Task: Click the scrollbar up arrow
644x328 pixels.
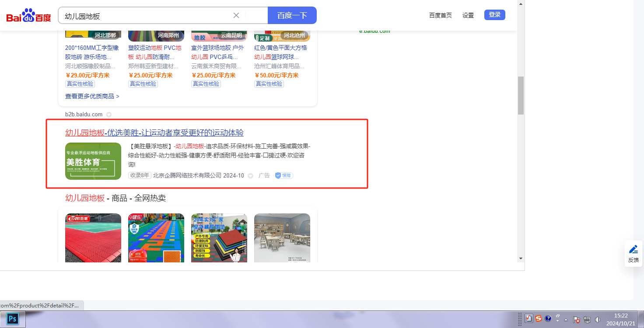Action: coord(521,3)
